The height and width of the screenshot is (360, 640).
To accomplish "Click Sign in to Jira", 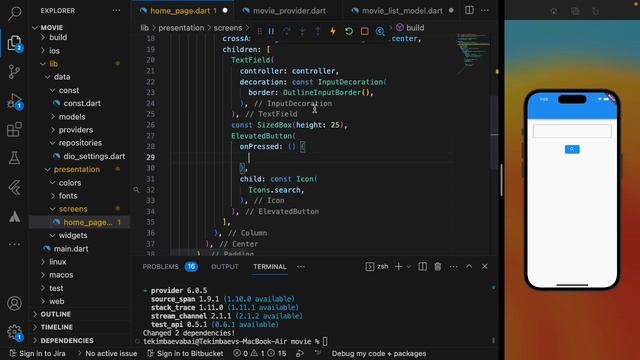I will 38,353.
